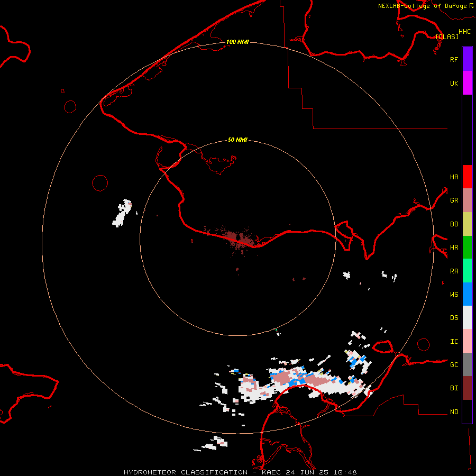Click the RA light-green legend swatch
Viewport: 476px width, 476px height.
pyautogui.click(x=467, y=271)
